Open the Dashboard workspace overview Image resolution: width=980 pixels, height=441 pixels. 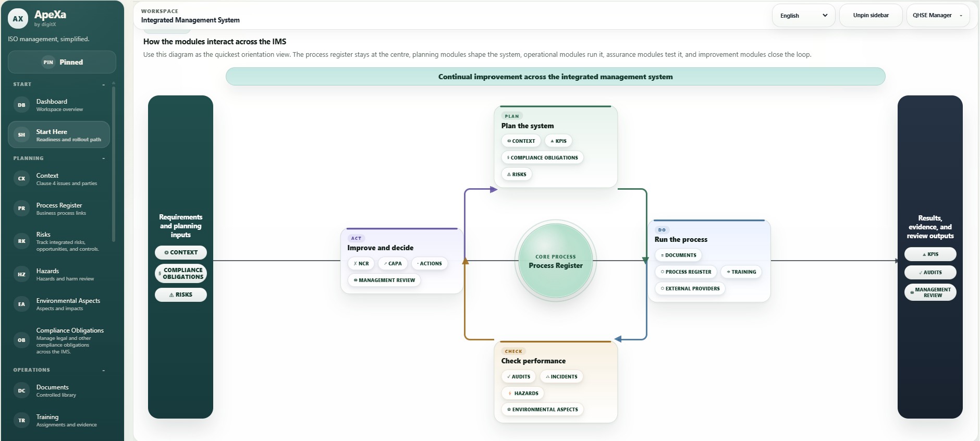point(59,105)
